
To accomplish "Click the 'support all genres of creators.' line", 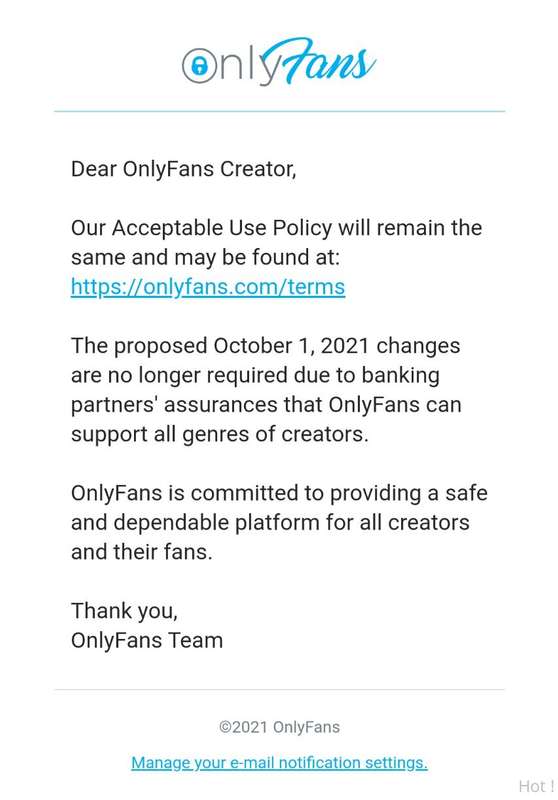I will point(219,434).
